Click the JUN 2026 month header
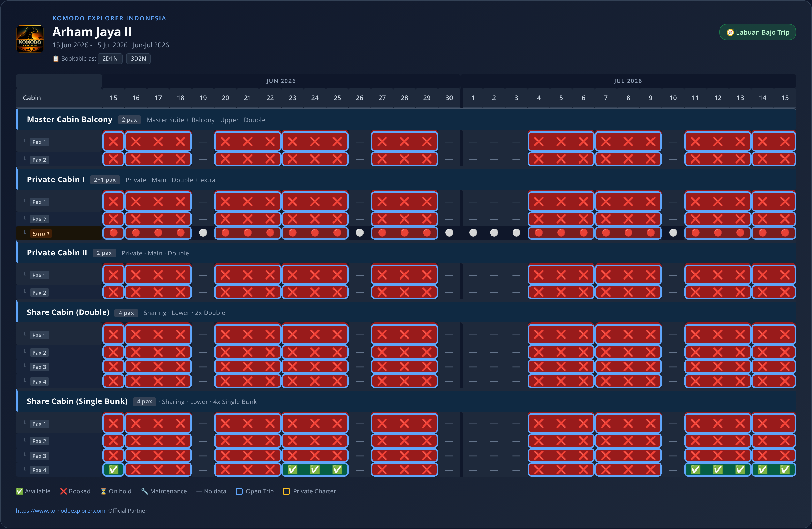This screenshot has height=529, width=812. click(x=281, y=81)
